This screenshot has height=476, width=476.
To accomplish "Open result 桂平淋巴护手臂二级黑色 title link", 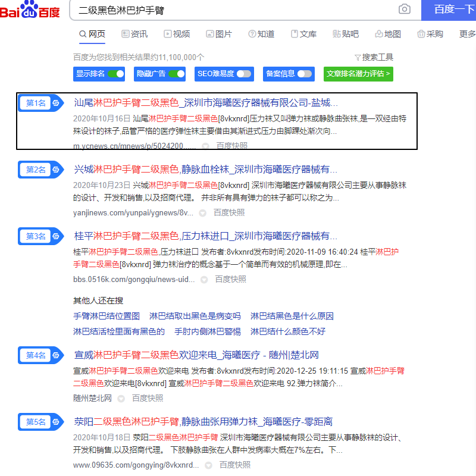I will click(x=205, y=236).
